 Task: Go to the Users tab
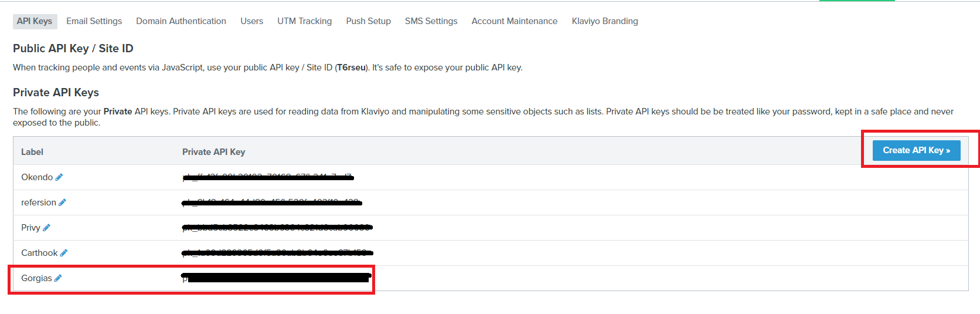[251, 21]
